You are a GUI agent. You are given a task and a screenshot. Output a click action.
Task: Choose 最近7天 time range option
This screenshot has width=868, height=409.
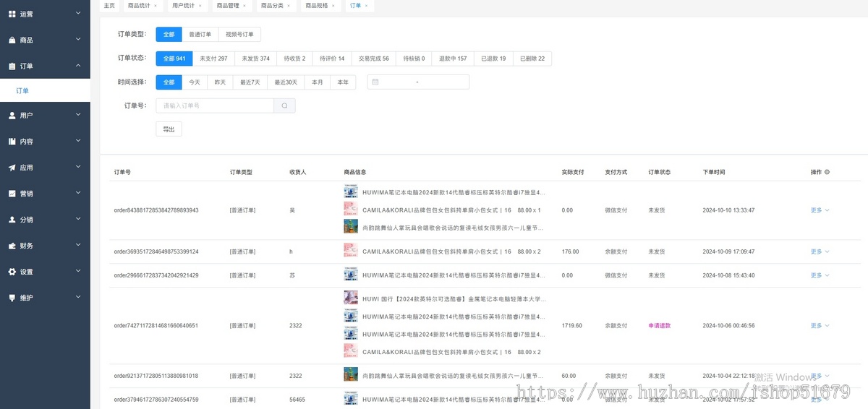251,82
